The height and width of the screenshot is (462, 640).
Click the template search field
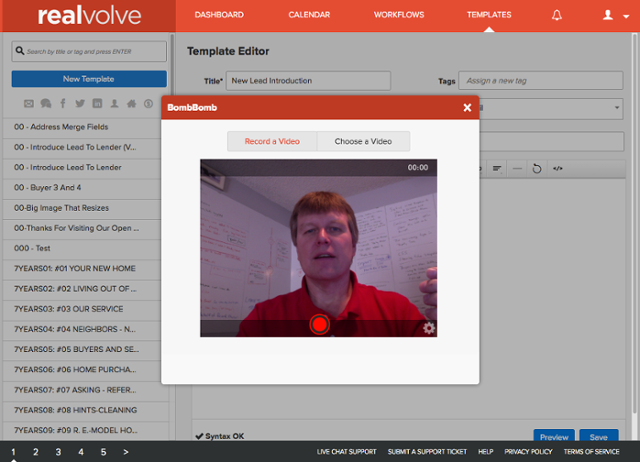(89, 51)
